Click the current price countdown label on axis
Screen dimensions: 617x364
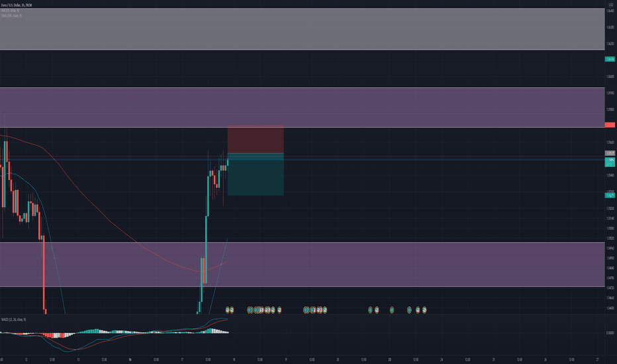point(610,161)
